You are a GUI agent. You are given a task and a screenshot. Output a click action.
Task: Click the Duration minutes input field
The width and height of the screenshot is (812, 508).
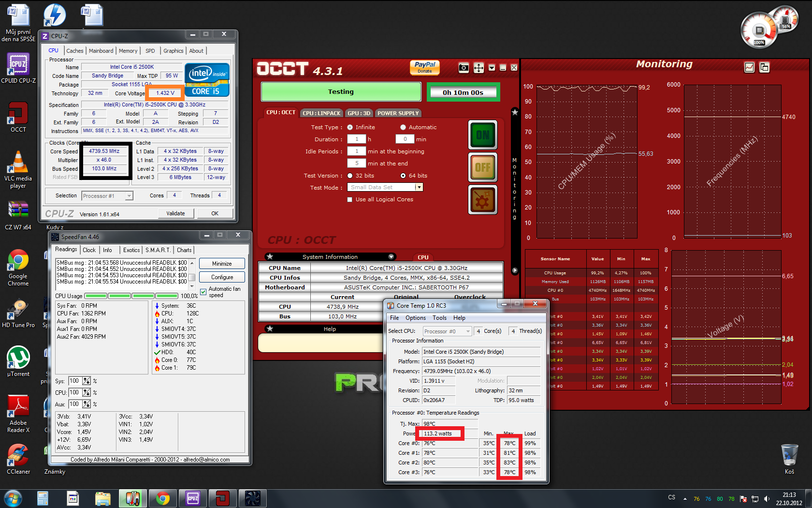click(405, 139)
